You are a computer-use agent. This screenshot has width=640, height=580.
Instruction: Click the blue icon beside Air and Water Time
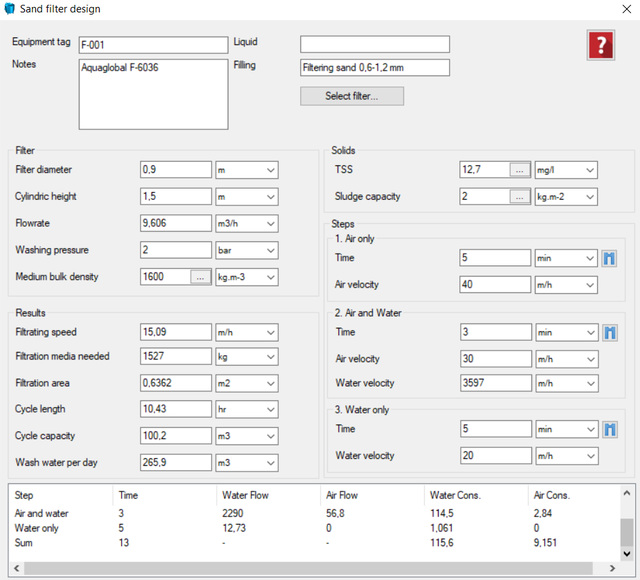click(609, 332)
